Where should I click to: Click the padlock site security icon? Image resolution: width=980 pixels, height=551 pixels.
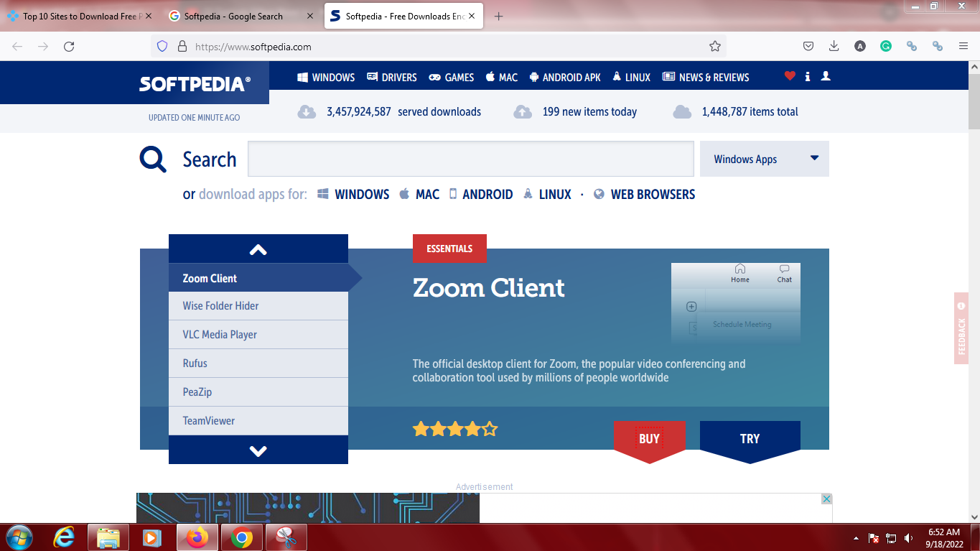click(182, 46)
